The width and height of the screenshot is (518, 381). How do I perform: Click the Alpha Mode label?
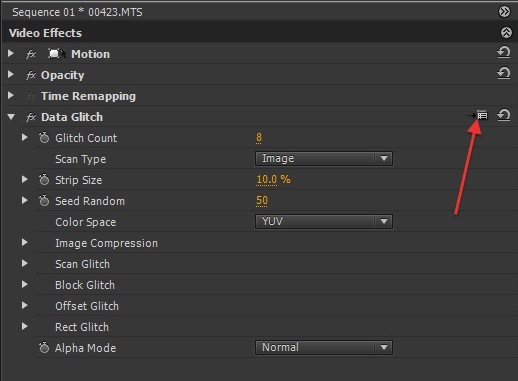click(x=85, y=348)
